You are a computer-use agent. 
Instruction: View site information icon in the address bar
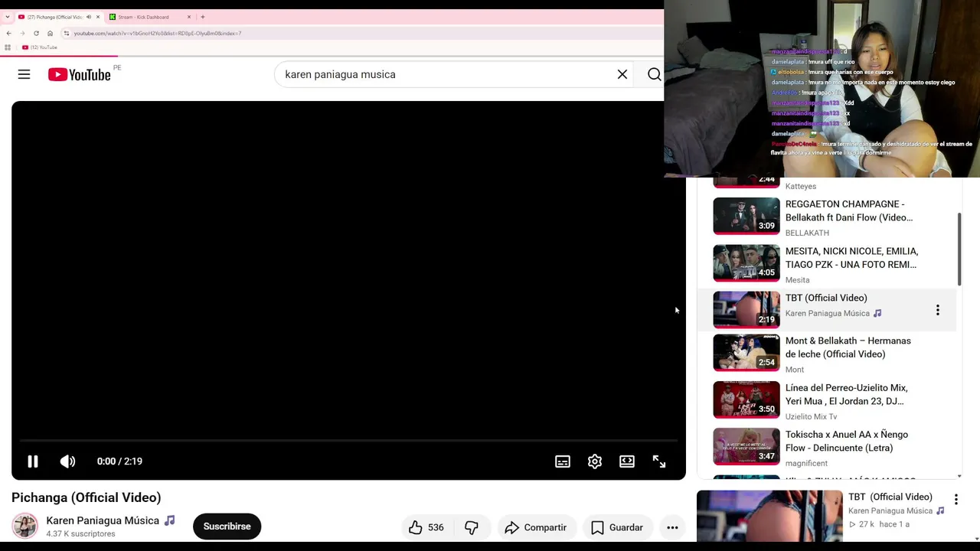point(67,33)
